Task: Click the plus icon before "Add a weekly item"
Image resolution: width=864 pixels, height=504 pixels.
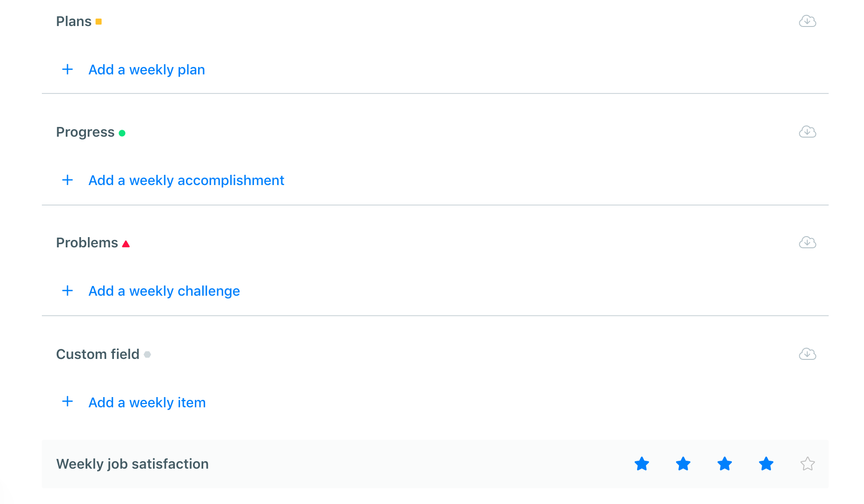Action: tap(67, 401)
